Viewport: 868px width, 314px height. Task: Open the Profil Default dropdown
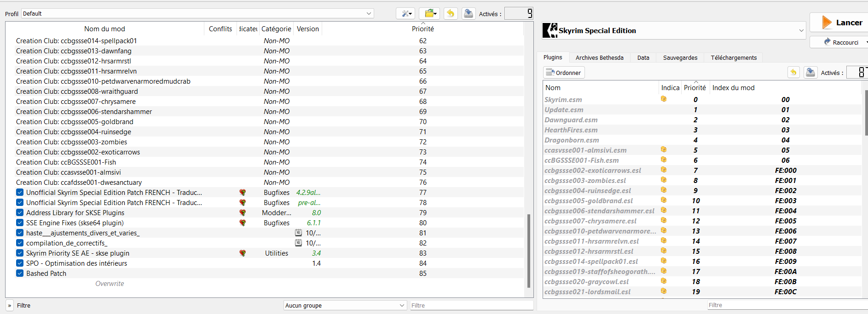197,14
